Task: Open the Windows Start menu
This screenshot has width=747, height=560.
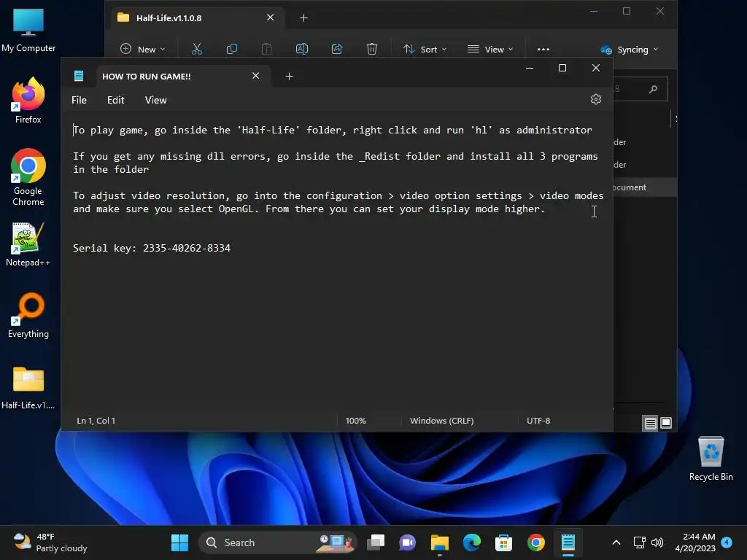Action: [179, 542]
